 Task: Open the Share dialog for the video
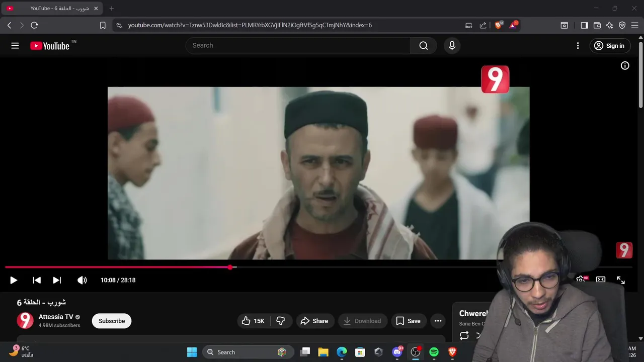(x=314, y=321)
